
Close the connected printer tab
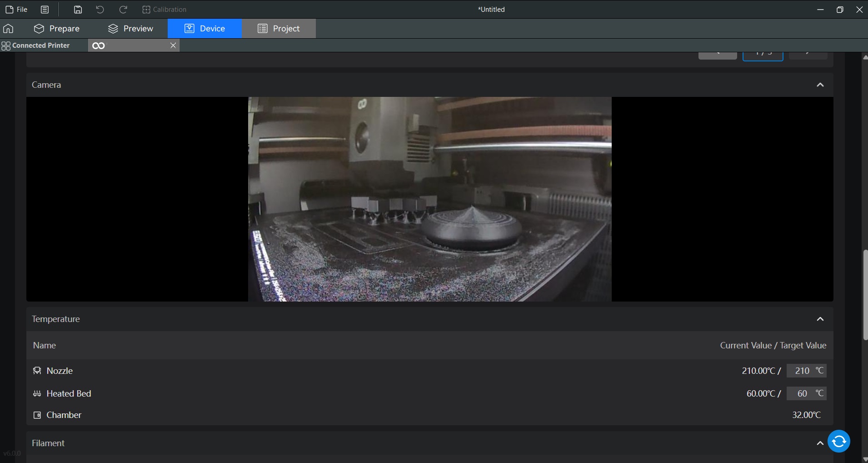(173, 45)
